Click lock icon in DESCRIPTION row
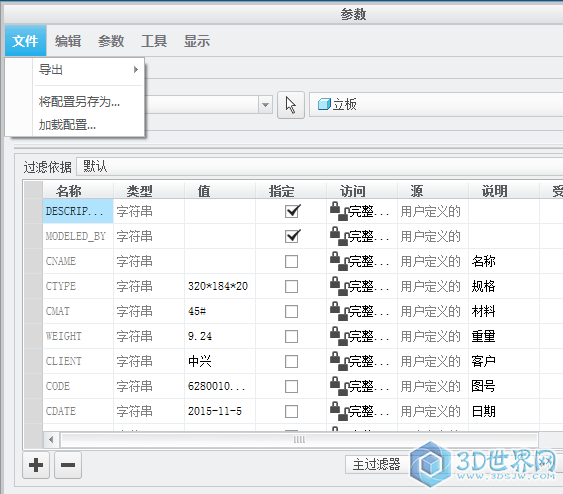 coord(339,211)
